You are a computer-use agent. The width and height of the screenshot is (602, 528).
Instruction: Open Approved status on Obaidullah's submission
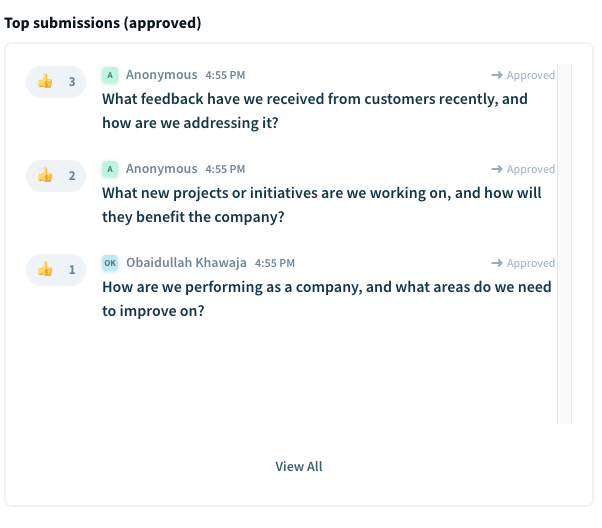coord(523,263)
